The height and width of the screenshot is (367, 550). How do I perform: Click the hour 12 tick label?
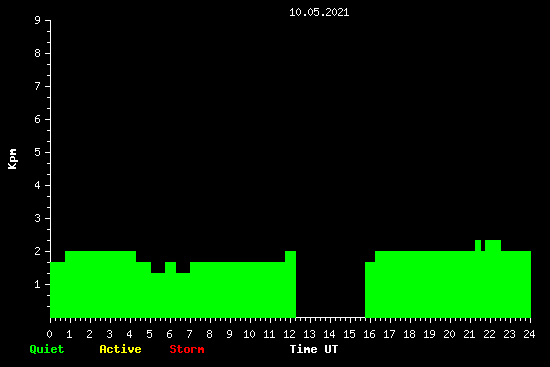coord(289,334)
